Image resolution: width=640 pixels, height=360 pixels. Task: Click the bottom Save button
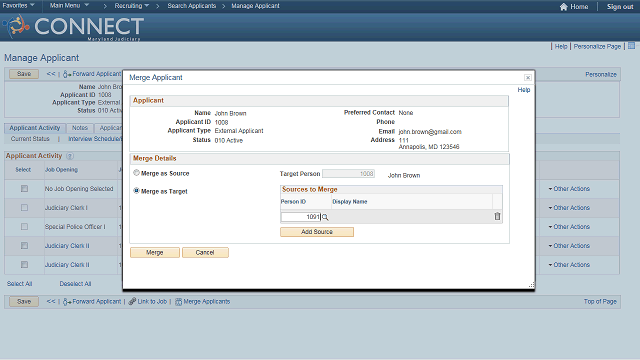click(x=24, y=302)
